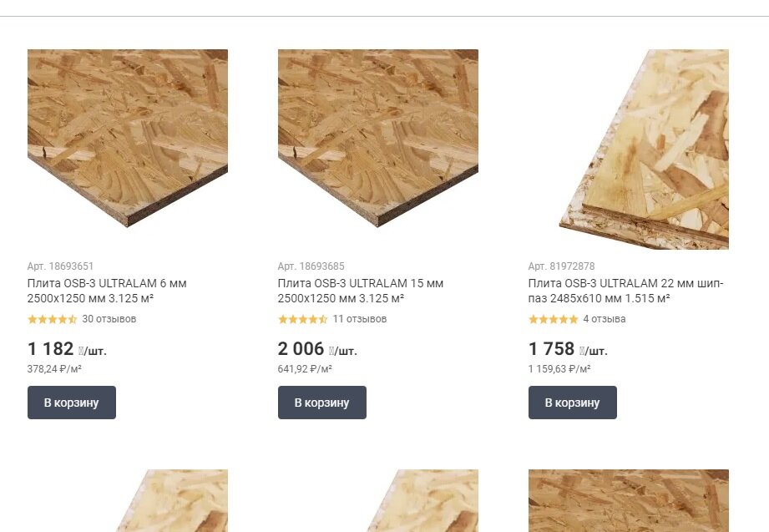Open the 4 отзыва reviews link
The height and width of the screenshot is (532, 769).
pyautogui.click(x=605, y=319)
